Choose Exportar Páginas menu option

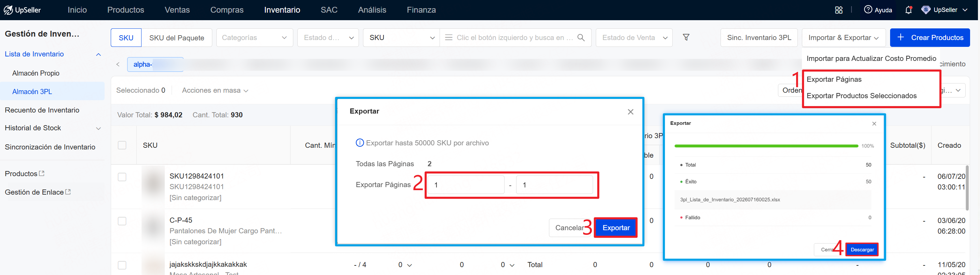tap(834, 79)
